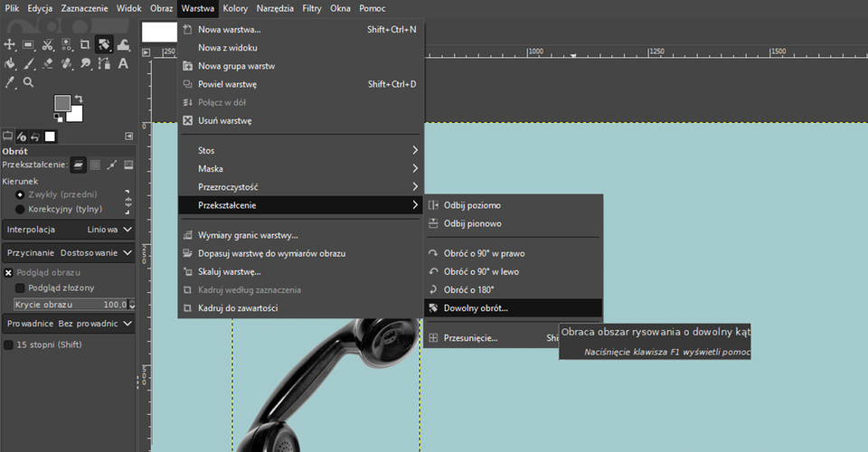868x452 pixels.
Task: Click Dowolny obrót menu entry
Action: tap(476, 308)
